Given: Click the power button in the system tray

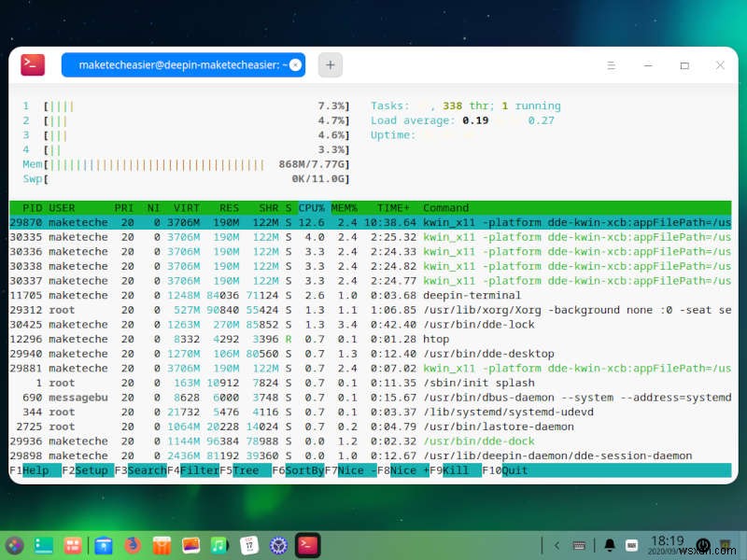Looking at the screenshot, I should [703, 545].
